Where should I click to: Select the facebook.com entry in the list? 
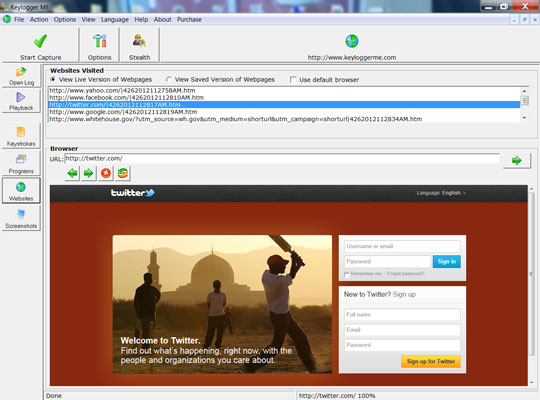click(x=284, y=98)
